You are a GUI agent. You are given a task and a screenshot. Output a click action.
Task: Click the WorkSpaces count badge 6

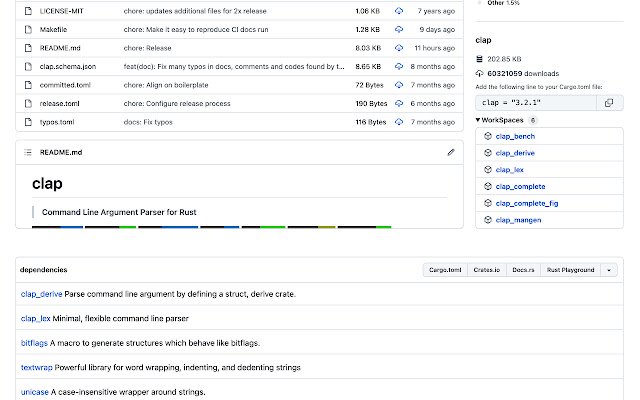click(x=533, y=120)
